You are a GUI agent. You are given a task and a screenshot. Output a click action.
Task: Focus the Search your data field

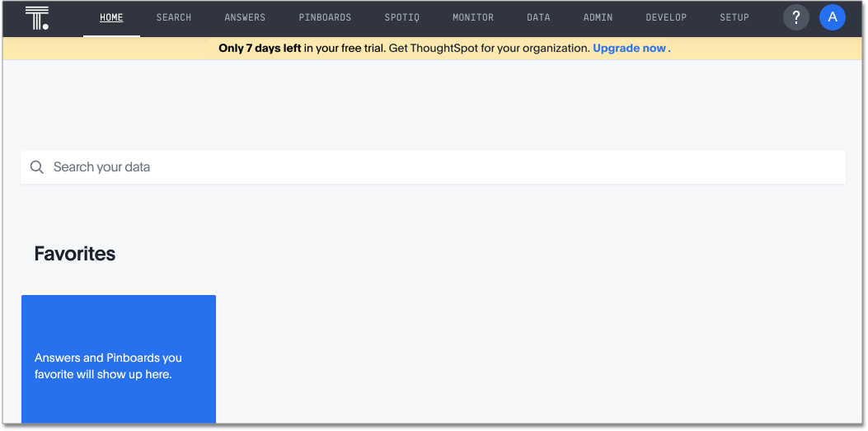click(x=445, y=167)
